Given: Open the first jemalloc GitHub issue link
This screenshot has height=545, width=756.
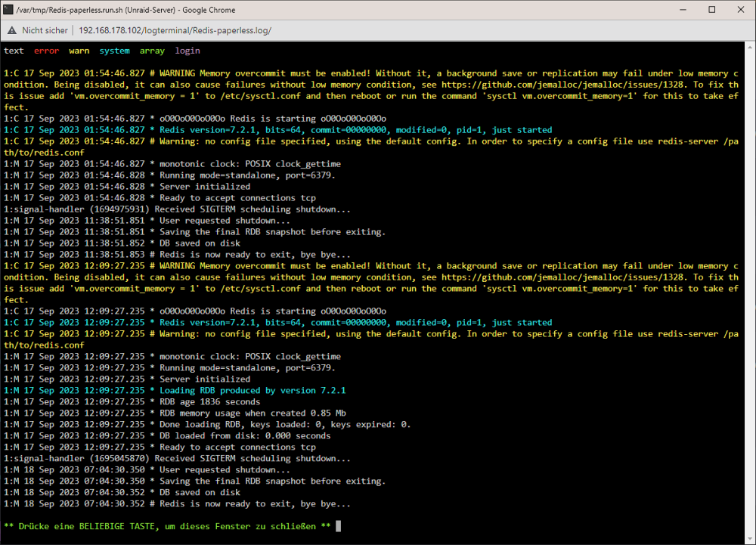Looking at the screenshot, I should coord(562,85).
